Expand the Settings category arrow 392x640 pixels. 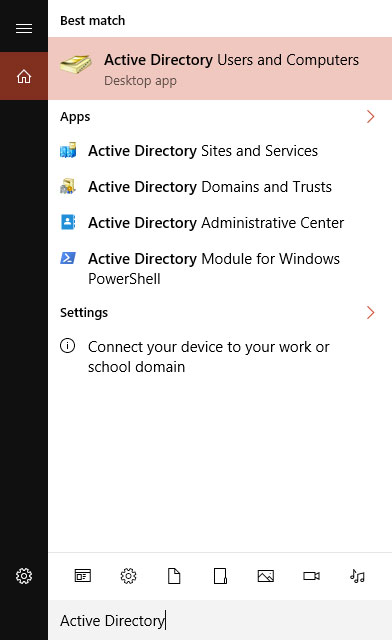click(370, 312)
